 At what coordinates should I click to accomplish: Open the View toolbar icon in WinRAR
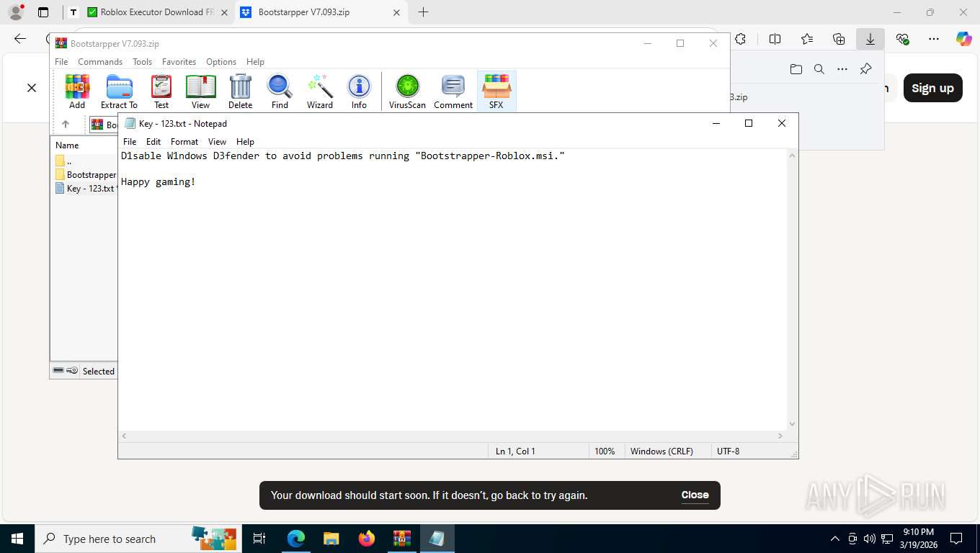pos(200,91)
